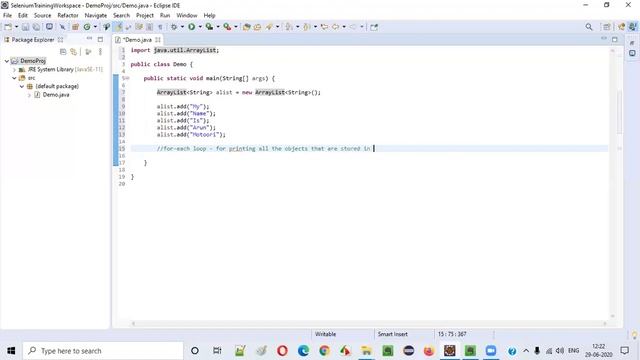Image resolution: width=640 pixels, height=360 pixels.
Task: Click the Search toolbar icon
Action: click(x=269, y=27)
